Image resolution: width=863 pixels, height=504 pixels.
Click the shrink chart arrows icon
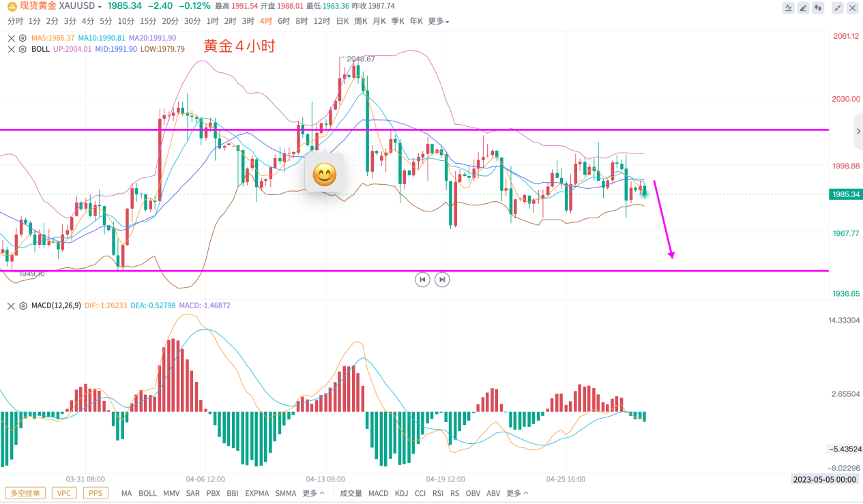click(x=837, y=8)
